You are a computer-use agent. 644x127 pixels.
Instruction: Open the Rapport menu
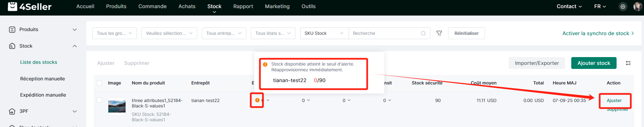click(243, 6)
